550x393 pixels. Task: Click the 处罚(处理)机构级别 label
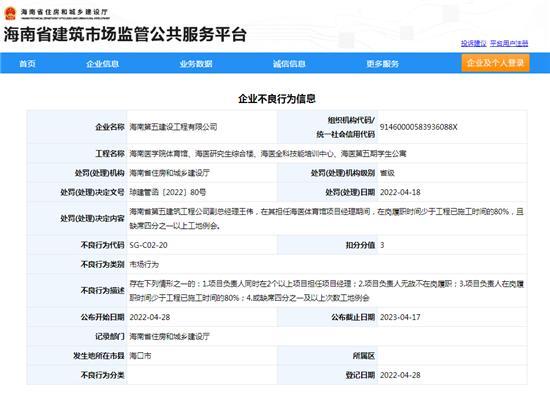click(343, 173)
